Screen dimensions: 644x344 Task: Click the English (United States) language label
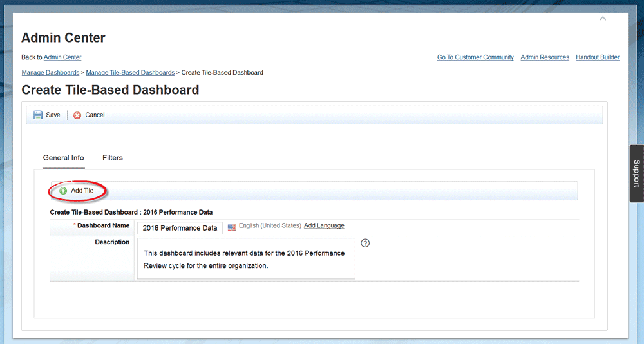point(270,226)
